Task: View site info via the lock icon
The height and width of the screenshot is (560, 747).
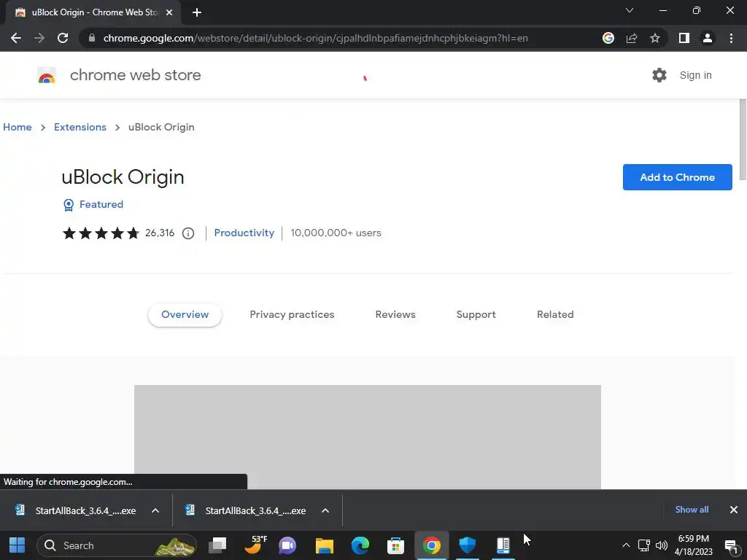Action: pyautogui.click(x=92, y=38)
